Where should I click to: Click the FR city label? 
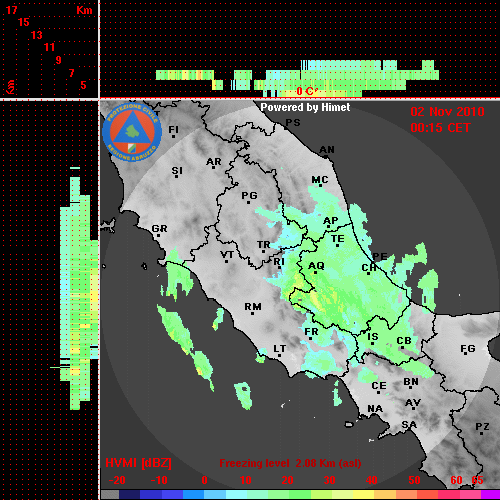coord(311,332)
